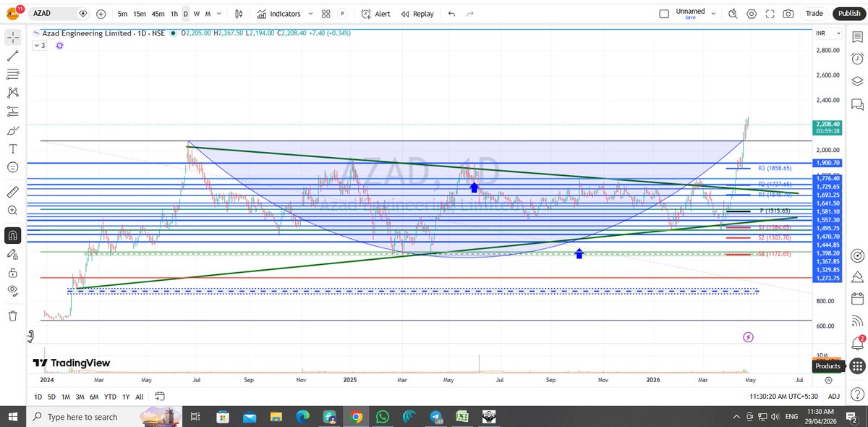Toggle keep-drawing mode pencil lock icon
This screenshot has height=427, width=868.
coord(12,254)
